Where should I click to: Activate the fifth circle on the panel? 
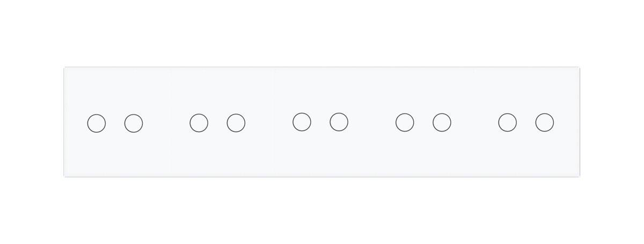(302, 122)
